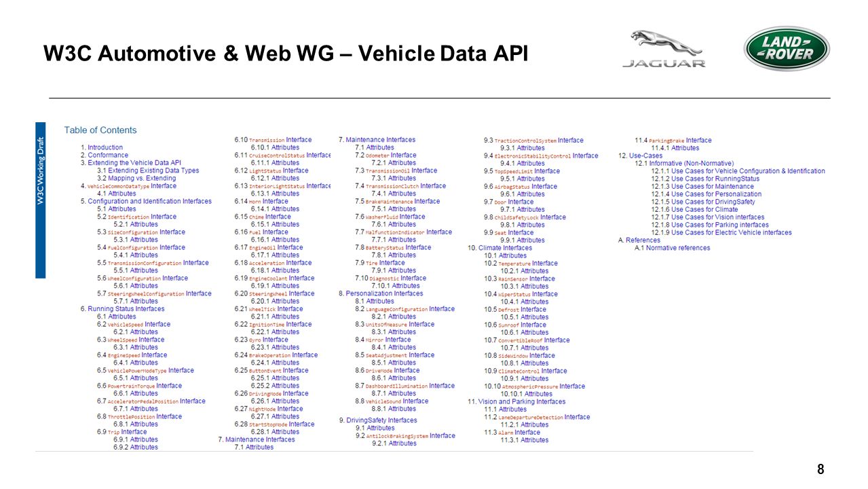This screenshot has width=868, height=489.
Task: Open 5. Configuration and Identification Interfaces
Action: pos(146,201)
